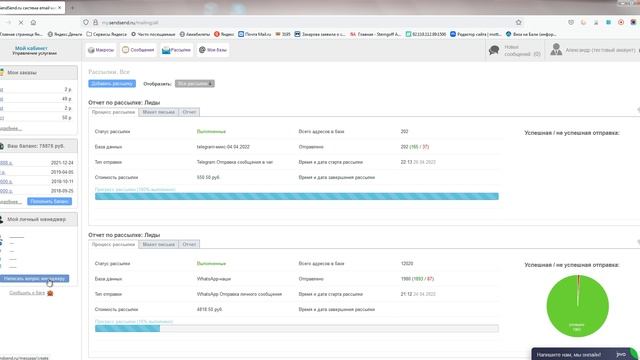Image resolution: width=640 pixels, height=360 pixels.
Task: Go to browser home page icon
Action: click(x=33, y=22)
